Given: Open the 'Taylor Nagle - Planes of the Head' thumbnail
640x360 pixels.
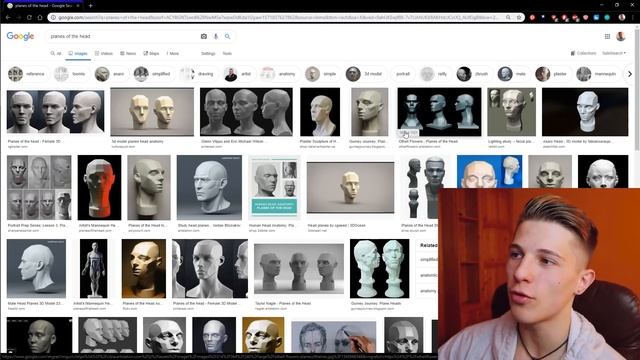Looking at the screenshot, I should (299, 269).
